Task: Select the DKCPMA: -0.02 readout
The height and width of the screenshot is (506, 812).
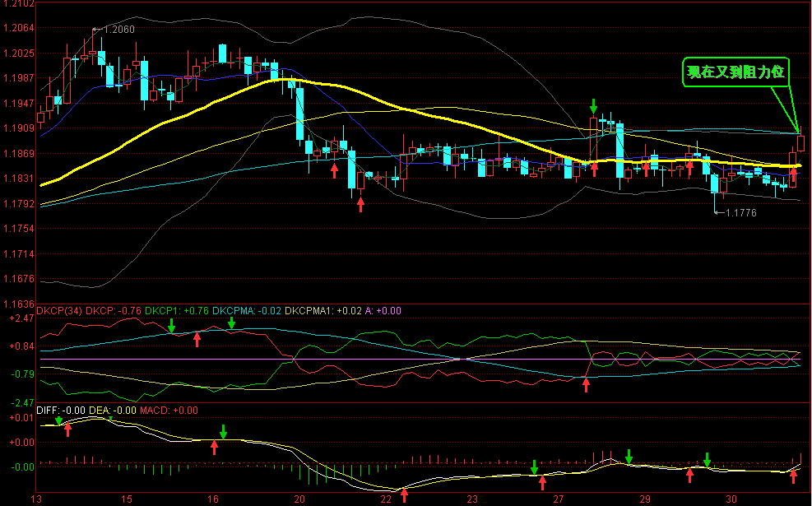Action: pyautogui.click(x=247, y=311)
